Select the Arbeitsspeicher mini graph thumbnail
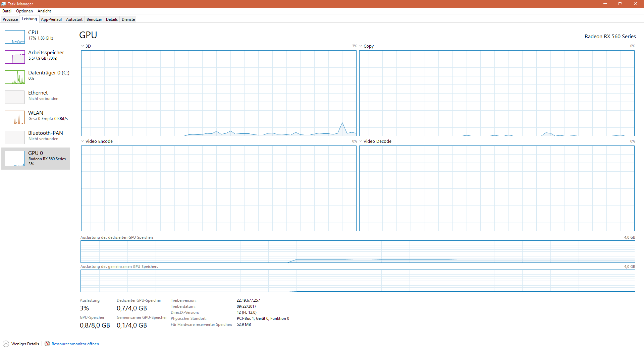Image resolution: width=644 pixels, height=352 pixels. click(15, 57)
